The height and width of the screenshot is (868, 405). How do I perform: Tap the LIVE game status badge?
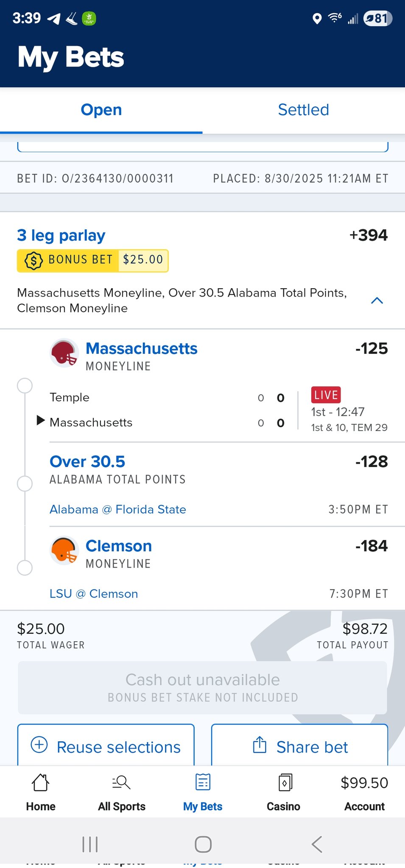pos(326,395)
